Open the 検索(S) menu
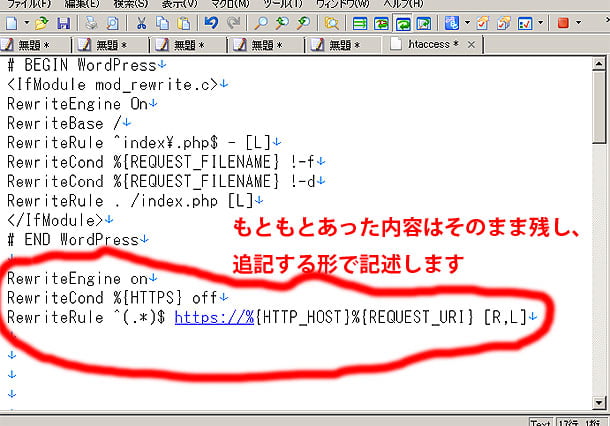Image resolution: width=610 pixels, height=426 pixels. (x=132, y=3)
